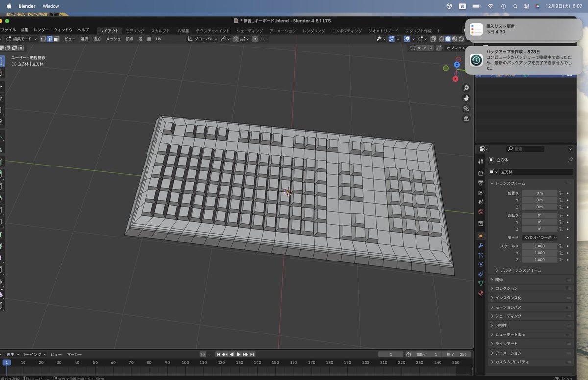Viewport: 588px width, 380px height.
Task: Click the スケール X value field
Action: [x=539, y=246]
